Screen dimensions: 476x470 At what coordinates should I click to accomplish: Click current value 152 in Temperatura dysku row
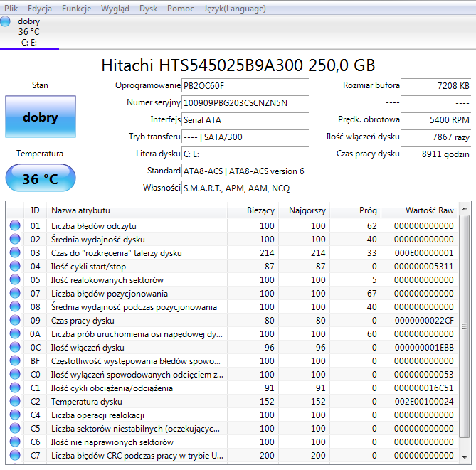coord(267,402)
